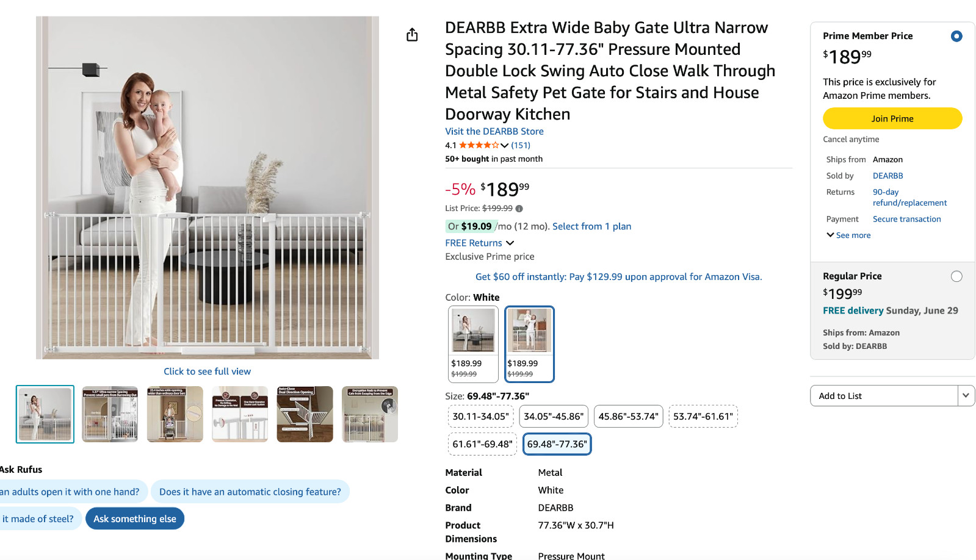Select the second White color swatch

[529, 343]
